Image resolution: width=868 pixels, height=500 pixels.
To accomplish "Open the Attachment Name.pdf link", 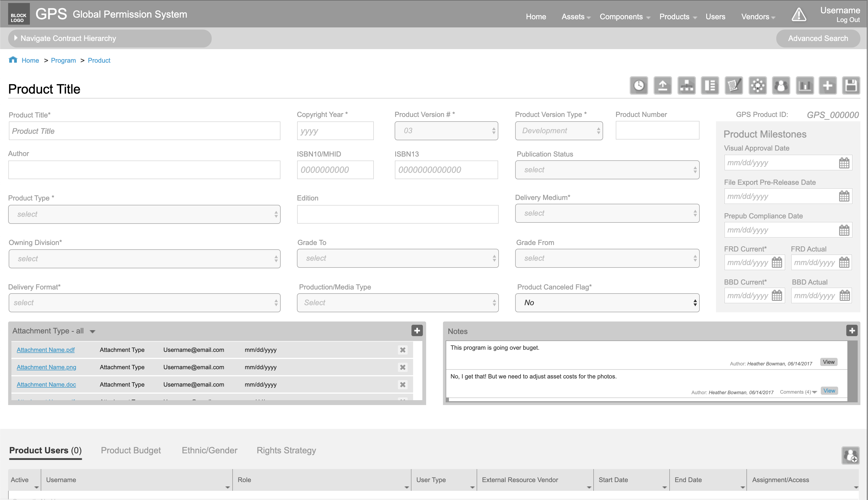I will (46, 350).
